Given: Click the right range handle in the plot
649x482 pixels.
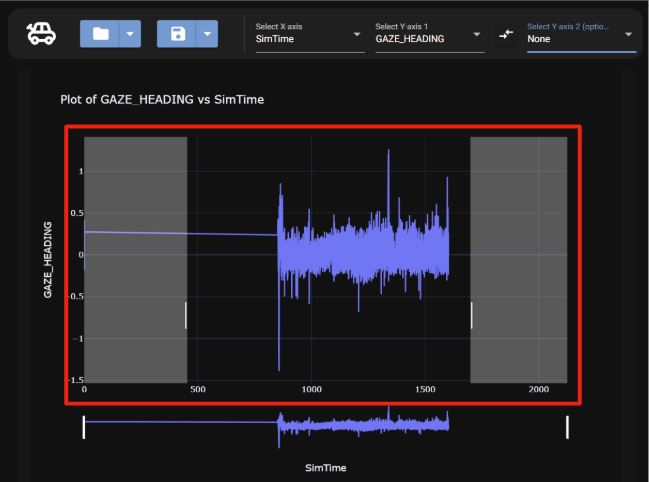Looking at the screenshot, I should pos(471,315).
